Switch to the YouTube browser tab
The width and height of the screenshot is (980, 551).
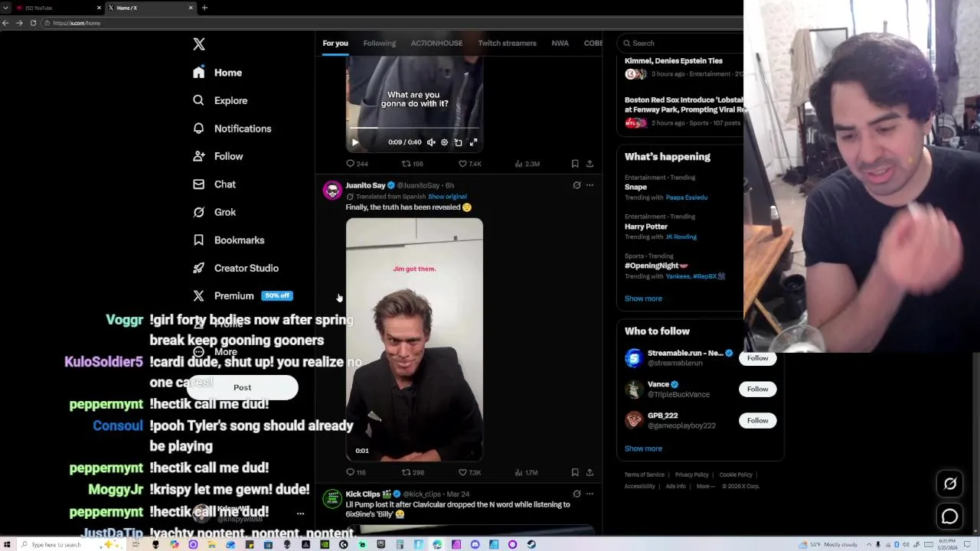click(57, 8)
